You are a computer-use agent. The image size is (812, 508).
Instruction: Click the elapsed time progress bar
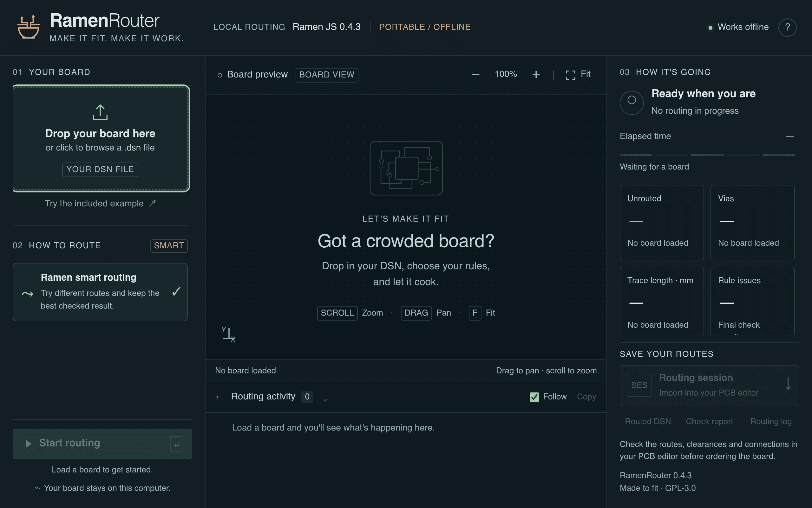tap(707, 155)
